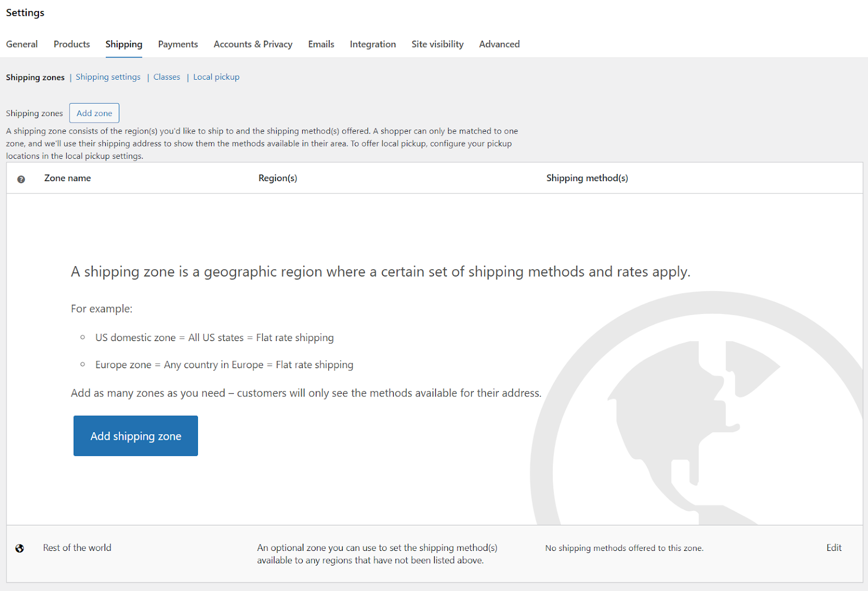Viewport: 868px width, 591px height.
Task: Open the Shipping settings subsection link
Action: [x=108, y=77]
